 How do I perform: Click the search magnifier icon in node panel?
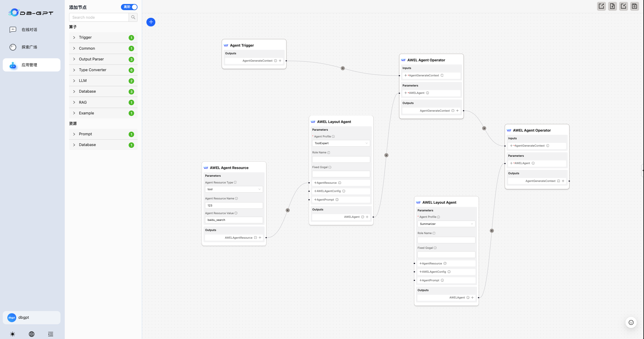click(133, 17)
